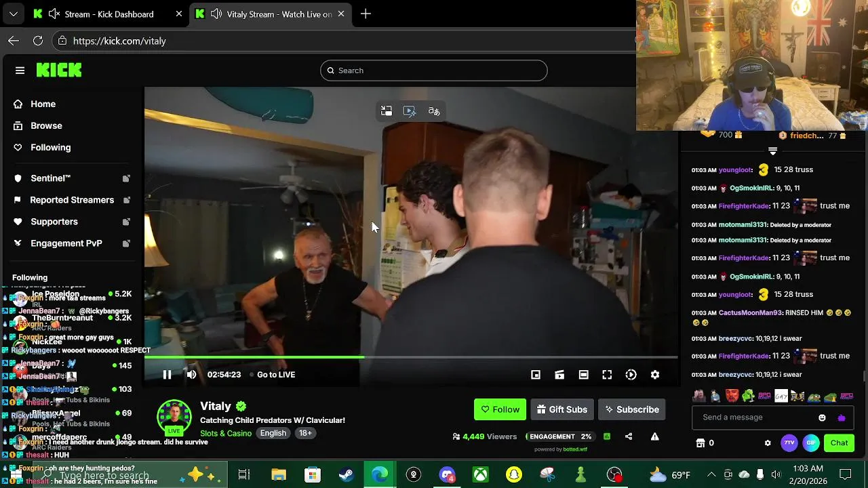Send message with the green Chat button
This screenshot has height=488, width=868.
[x=839, y=443]
